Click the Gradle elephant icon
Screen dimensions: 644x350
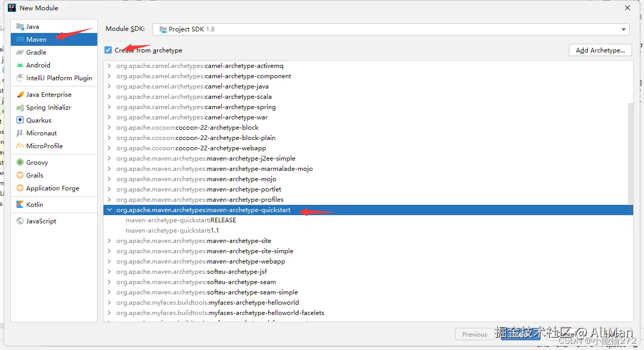coord(20,52)
